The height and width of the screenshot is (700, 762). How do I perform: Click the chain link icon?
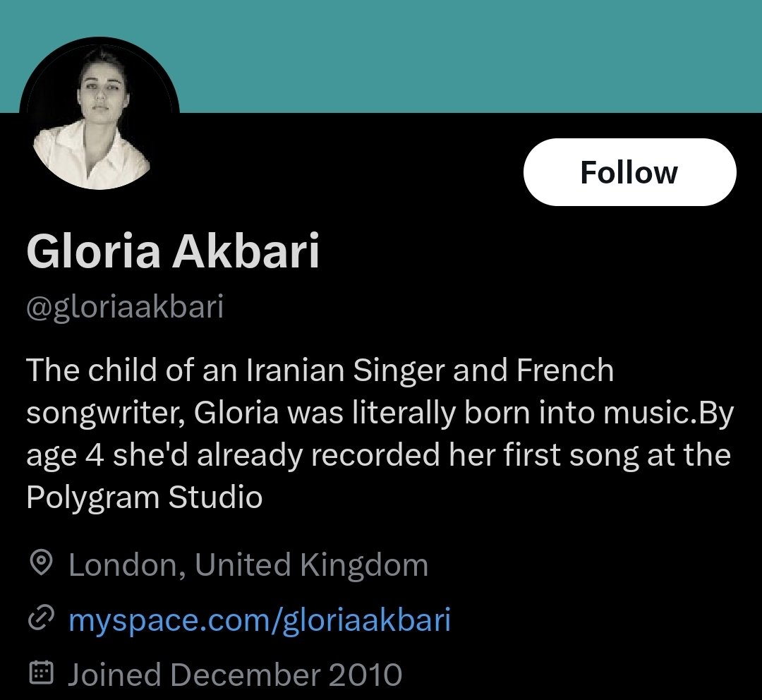tap(41, 620)
